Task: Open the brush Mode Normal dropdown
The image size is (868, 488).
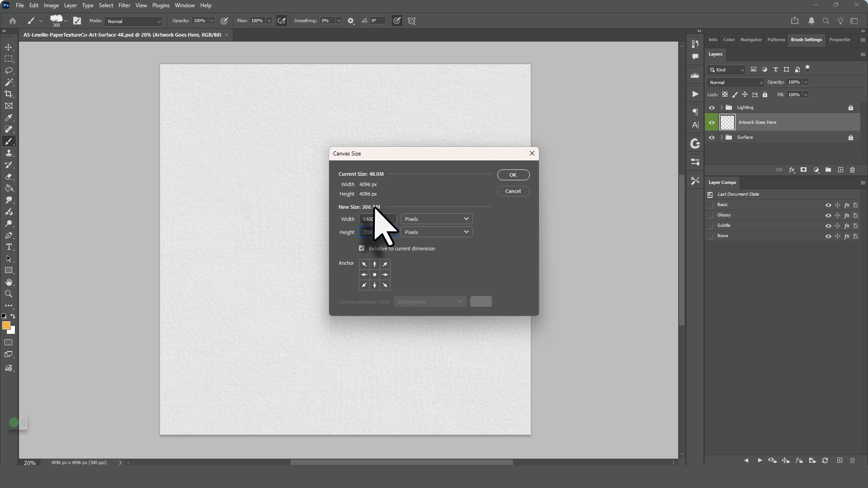Action: [x=133, y=21]
